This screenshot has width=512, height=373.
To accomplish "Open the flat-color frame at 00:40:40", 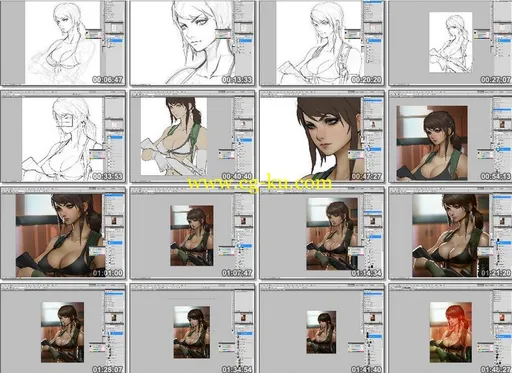I will click(192, 136).
